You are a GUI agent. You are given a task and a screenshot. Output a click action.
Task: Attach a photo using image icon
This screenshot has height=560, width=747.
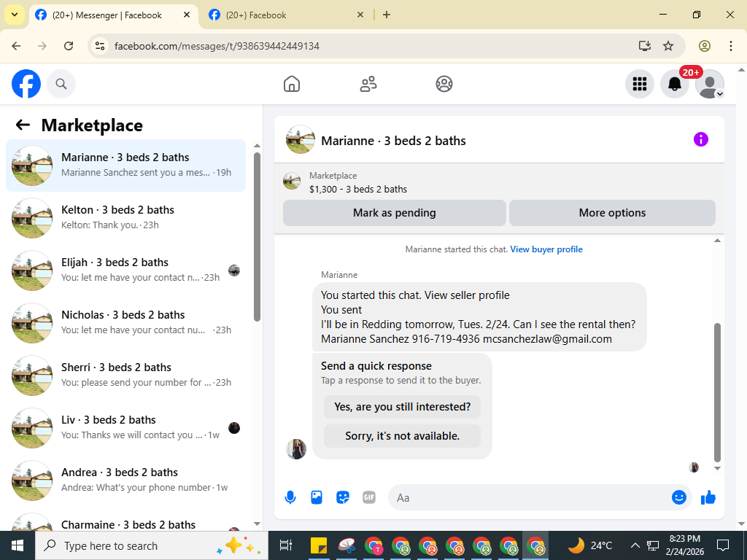pos(317,497)
